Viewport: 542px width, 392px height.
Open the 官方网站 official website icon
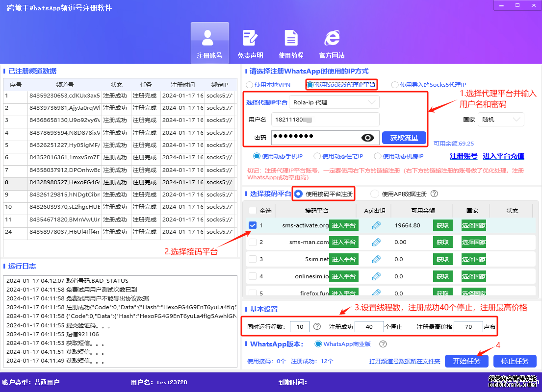click(x=332, y=42)
